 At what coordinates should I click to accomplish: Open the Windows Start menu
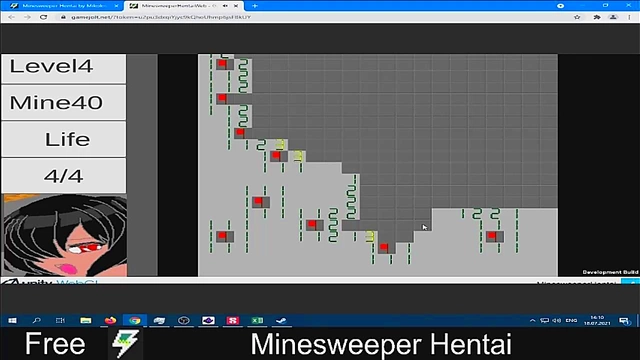[12, 320]
